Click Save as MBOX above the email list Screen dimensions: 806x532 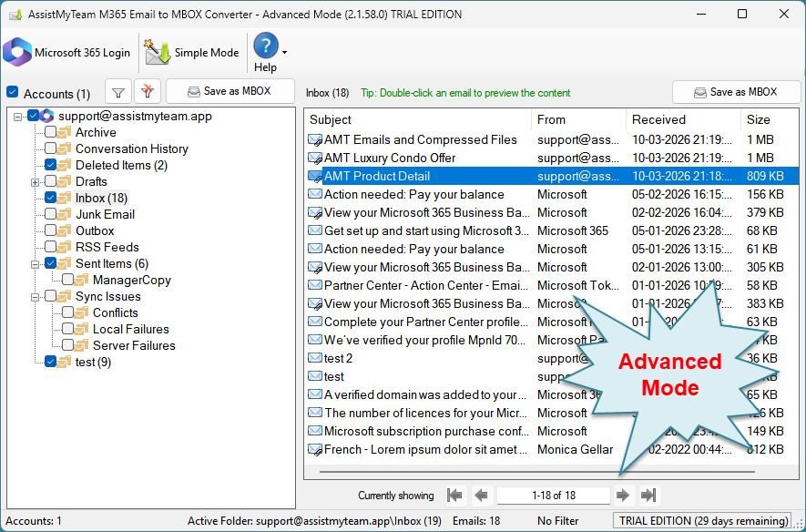(736, 92)
